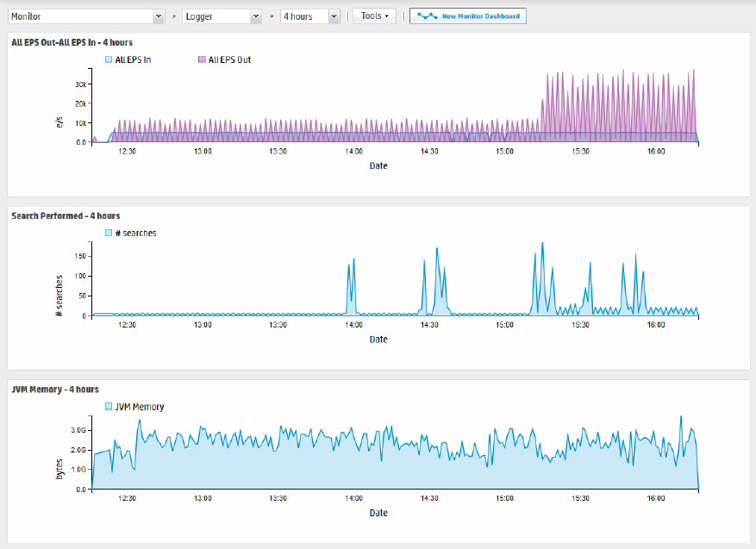Viewport: 756px width, 549px height.
Task: Click the New Monitor Dashboard button
Action: click(468, 16)
